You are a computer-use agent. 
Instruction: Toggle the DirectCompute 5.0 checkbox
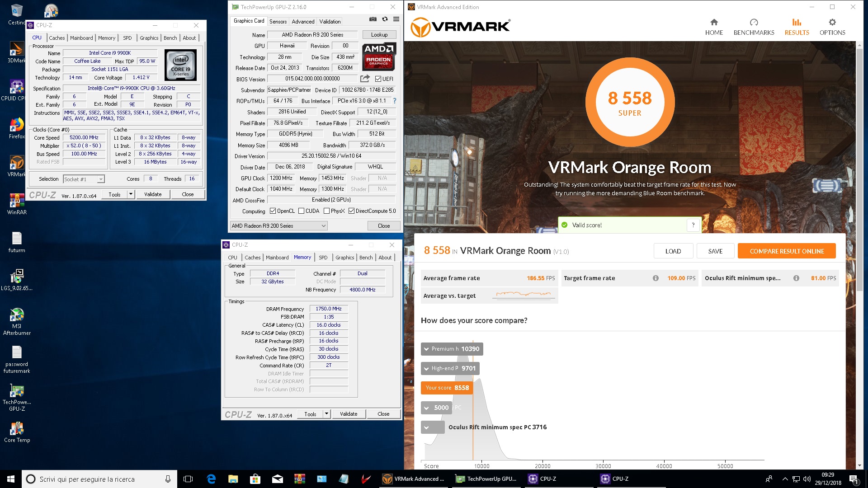tap(351, 211)
